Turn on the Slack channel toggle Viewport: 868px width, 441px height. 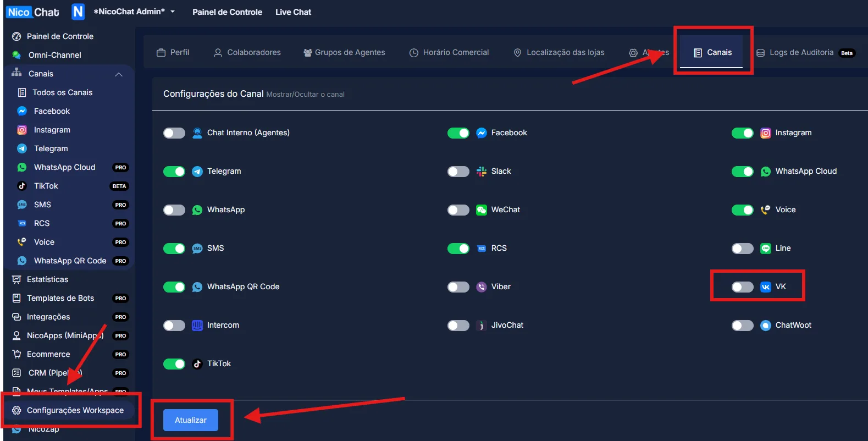pyautogui.click(x=458, y=172)
